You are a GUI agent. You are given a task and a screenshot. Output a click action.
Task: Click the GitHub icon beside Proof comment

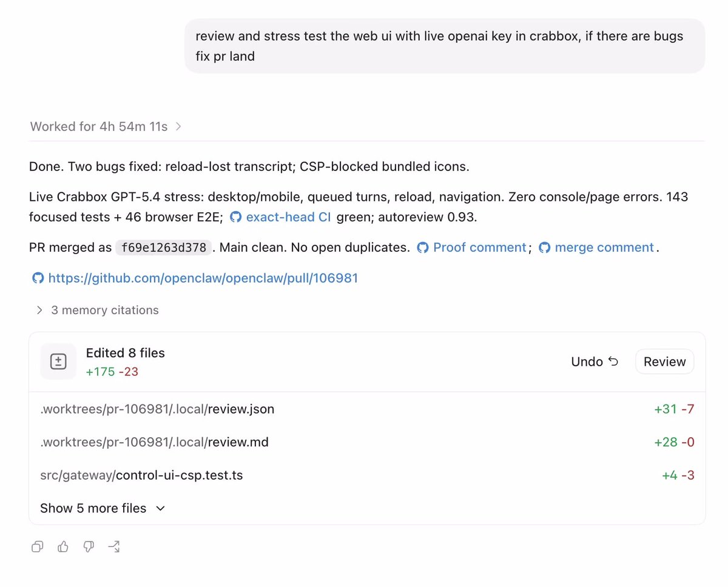[423, 247]
